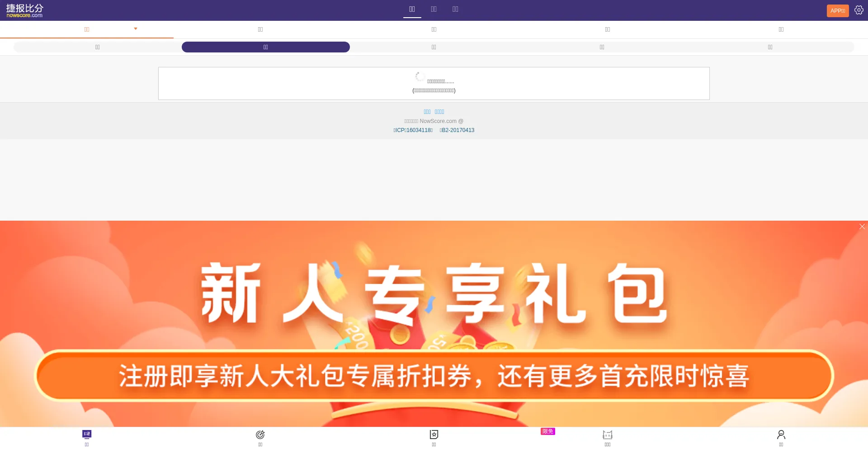Click the pink 限免 badge above bottom navigation
868x449 pixels.
tap(547, 431)
